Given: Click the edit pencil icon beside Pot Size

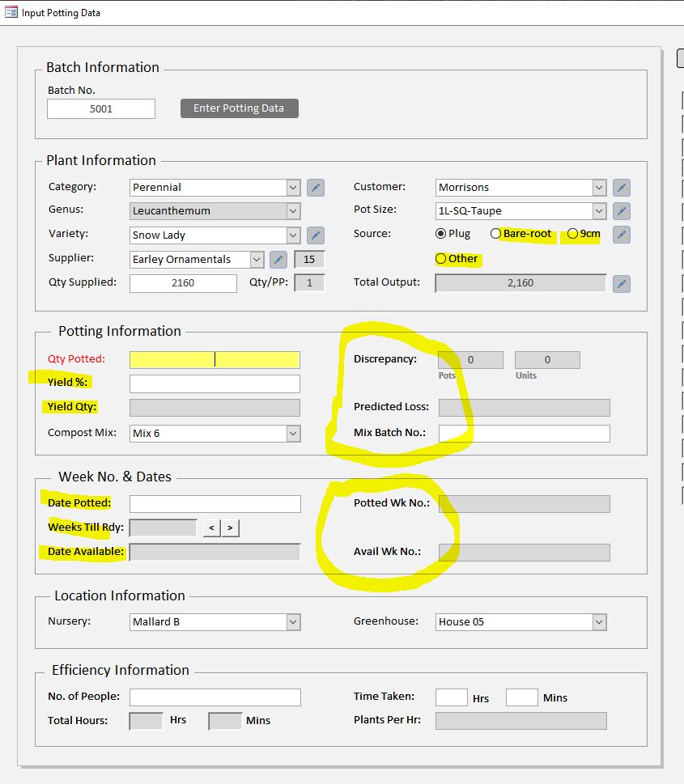Looking at the screenshot, I should coord(621,211).
